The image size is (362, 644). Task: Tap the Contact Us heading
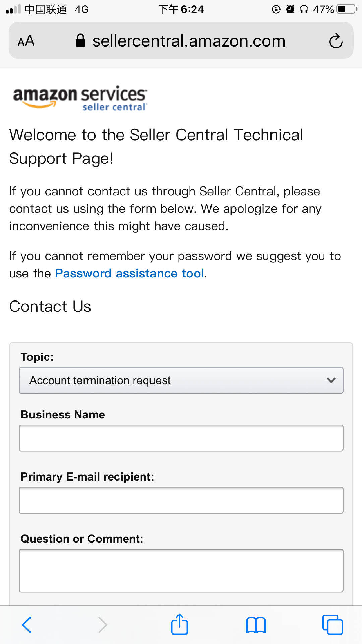click(50, 306)
